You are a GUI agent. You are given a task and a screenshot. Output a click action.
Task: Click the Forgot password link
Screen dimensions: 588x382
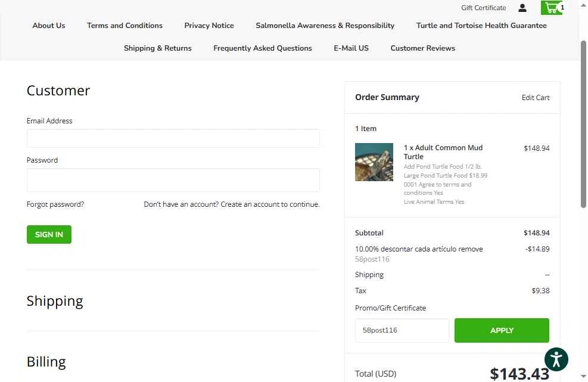tap(55, 204)
